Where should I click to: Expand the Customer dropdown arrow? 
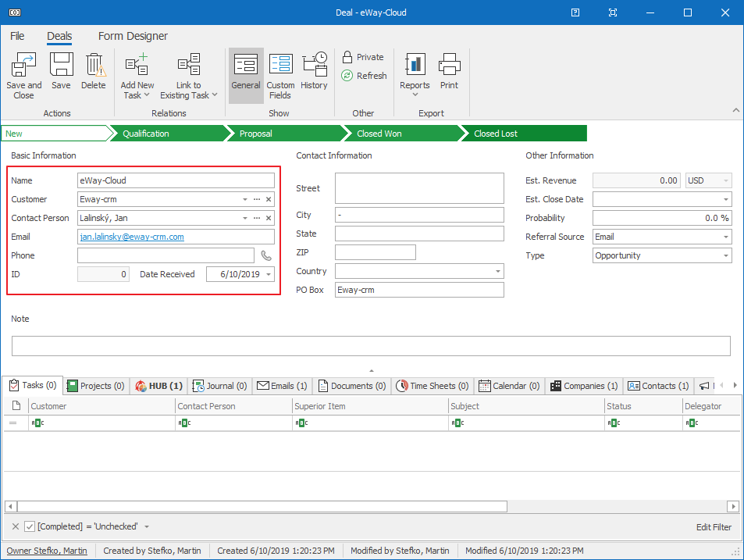(245, 199)
